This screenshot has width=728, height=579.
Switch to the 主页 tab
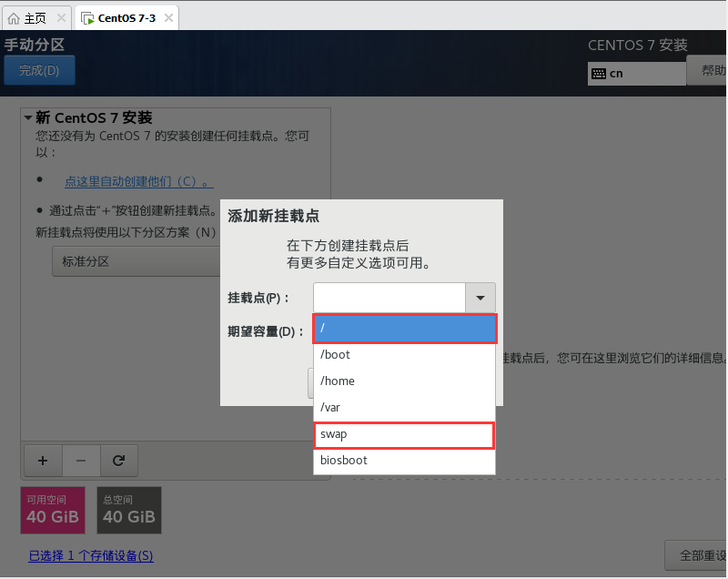(x=36, y=18)
